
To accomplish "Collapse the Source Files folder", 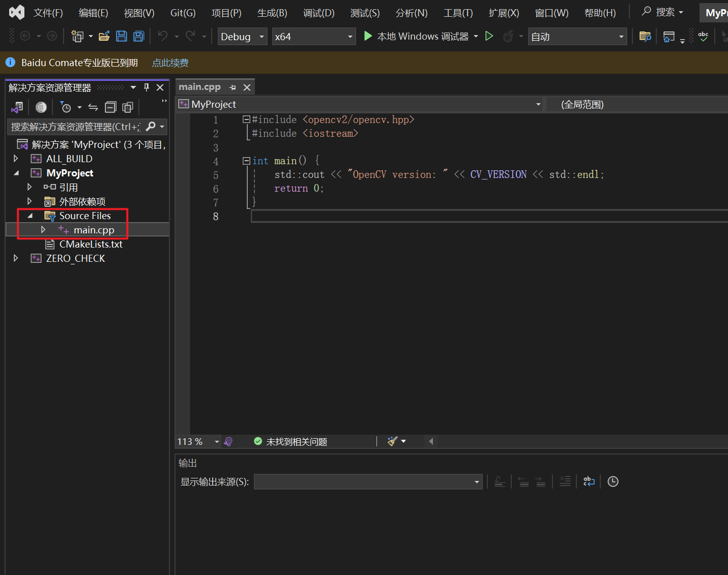I will tap(30, 216).
